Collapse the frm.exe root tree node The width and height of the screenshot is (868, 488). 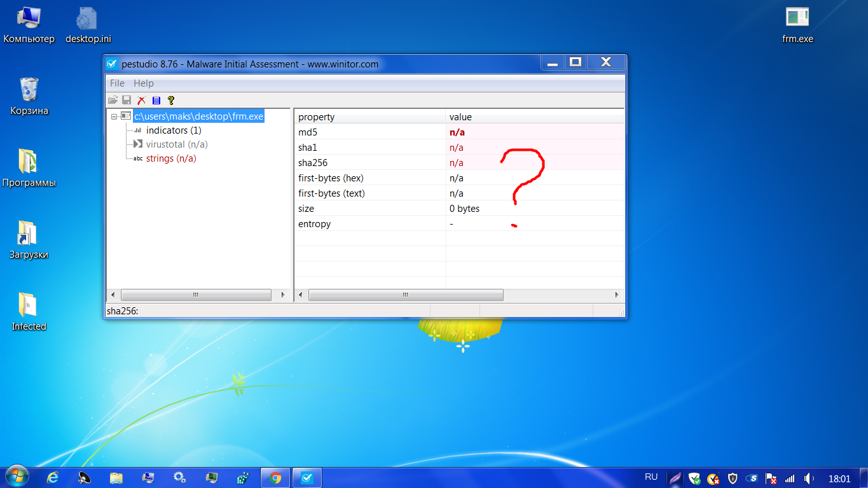click(114, 116)
